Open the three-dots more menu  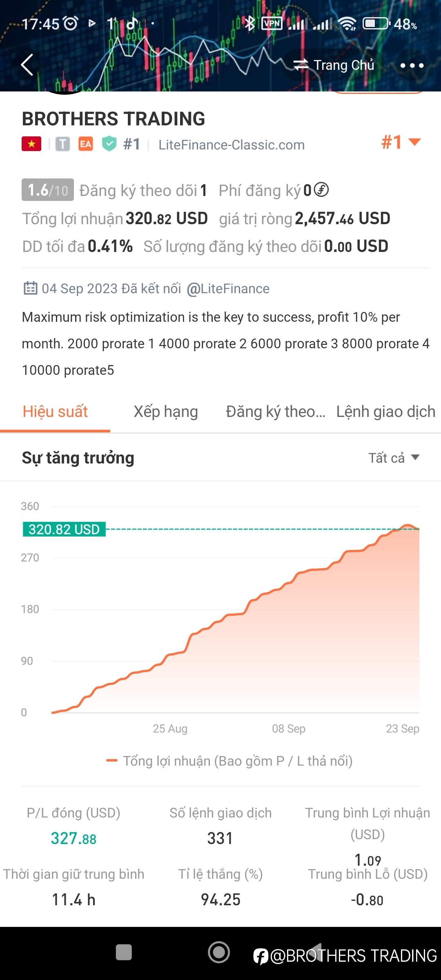[x=412, y=65]
